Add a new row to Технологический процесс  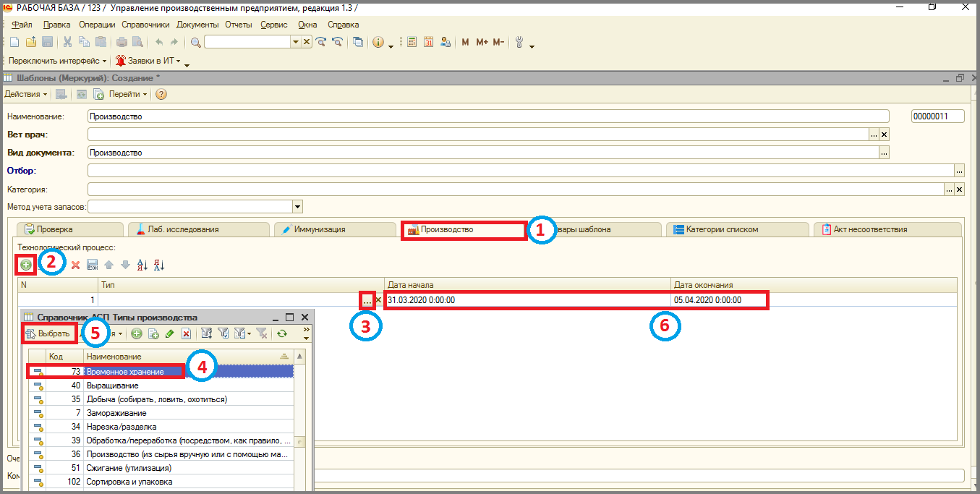(26, 265)
